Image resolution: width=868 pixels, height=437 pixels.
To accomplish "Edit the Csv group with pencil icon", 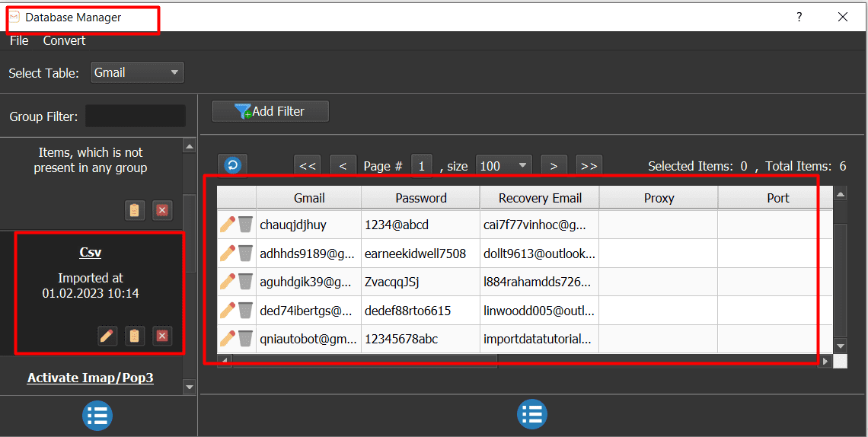I will [107, 336].
